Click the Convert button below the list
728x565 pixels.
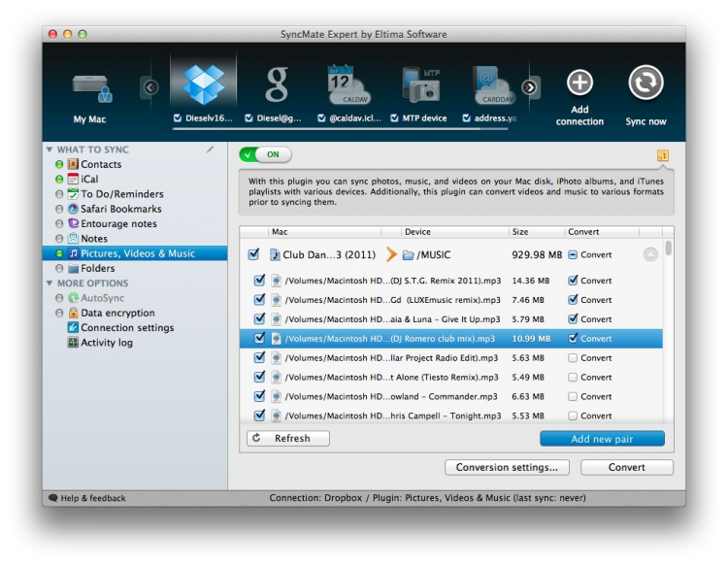tap(627, 468)
